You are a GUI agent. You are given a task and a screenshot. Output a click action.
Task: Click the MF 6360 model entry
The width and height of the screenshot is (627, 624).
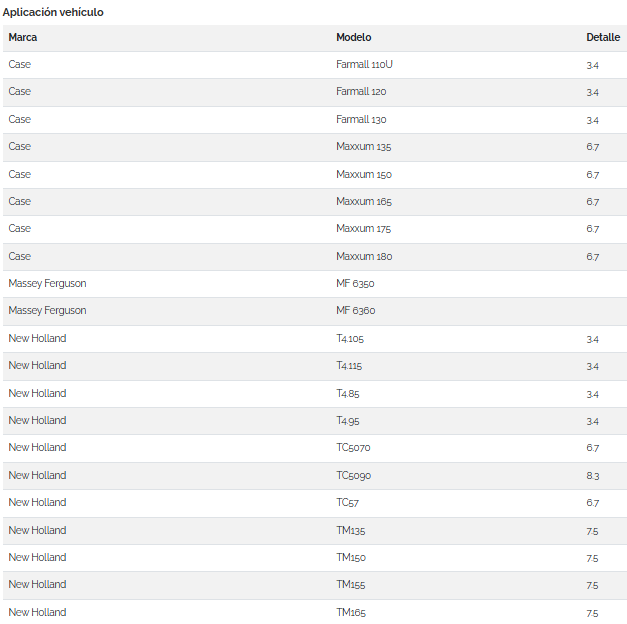[x=355, y=311]
